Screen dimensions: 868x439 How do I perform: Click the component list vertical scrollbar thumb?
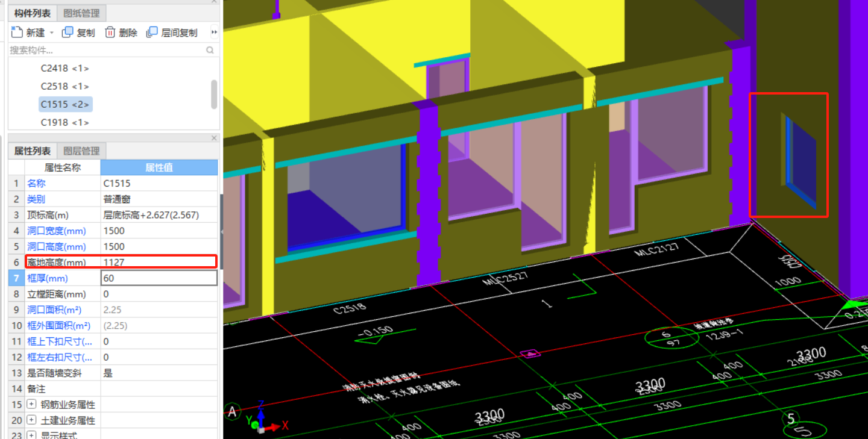pyautogui.click(x=214, y=94)
